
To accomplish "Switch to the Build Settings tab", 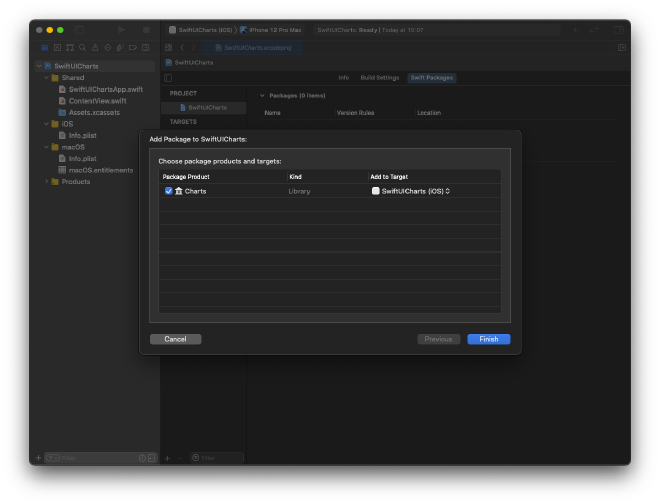I will (x=379, y=77).
